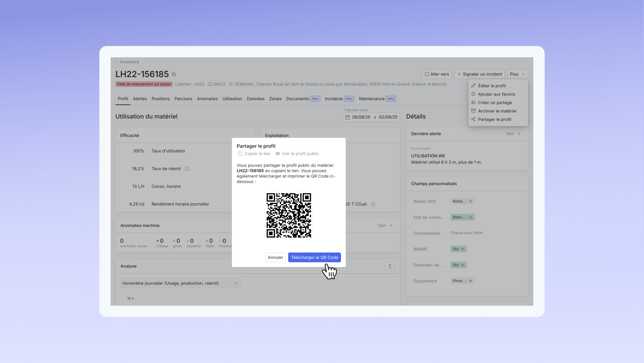Click the critique anomaly count
Image resolution: width=644 pixels, height=363 pixels.
pyautogui.click(x=162, y=243)
